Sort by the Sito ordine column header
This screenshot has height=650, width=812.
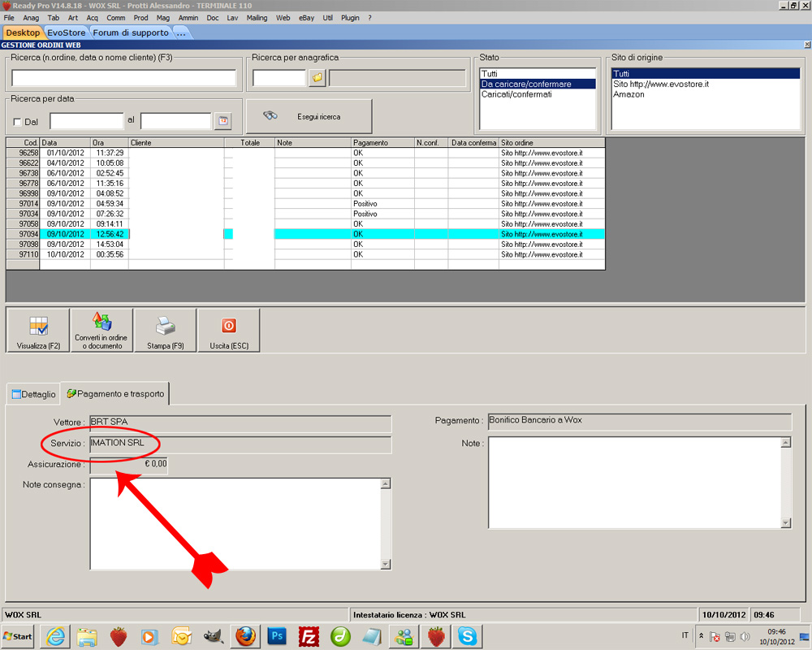click(x=552, y=142)
